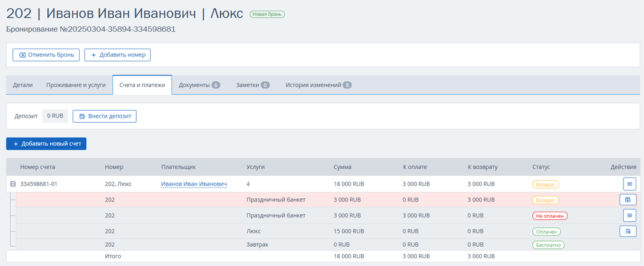The width and height of the screenshot is (644, 266).
Task: Open История изменений tab
Action: coord(318,85)
